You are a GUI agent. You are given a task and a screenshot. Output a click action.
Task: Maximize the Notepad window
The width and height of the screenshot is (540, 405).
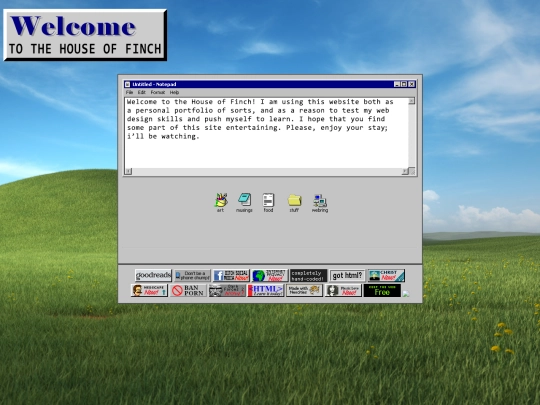click(x=404, y=84)
